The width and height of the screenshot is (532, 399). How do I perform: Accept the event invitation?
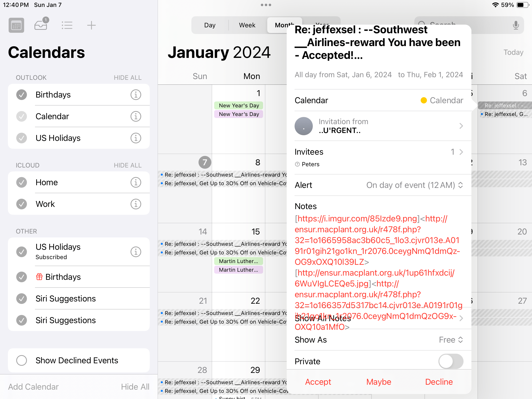point(318,382)
